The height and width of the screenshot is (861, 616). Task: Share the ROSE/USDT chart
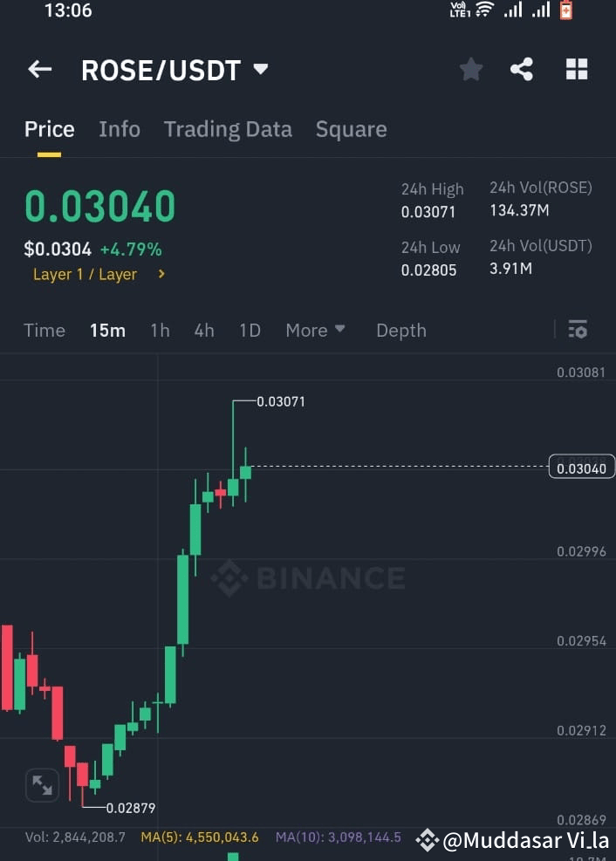click(522, 69)
